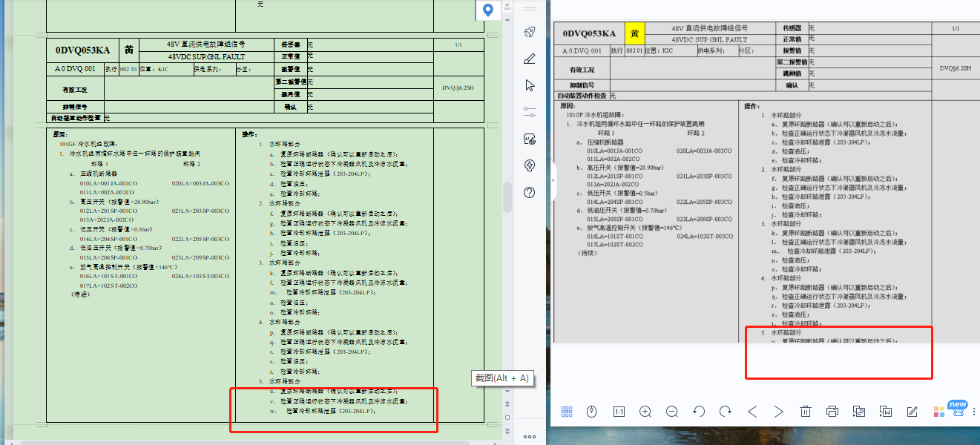Open help question mark in sidebar
Image resolution: width=980 pixels, height=445 pixels.
530,192
